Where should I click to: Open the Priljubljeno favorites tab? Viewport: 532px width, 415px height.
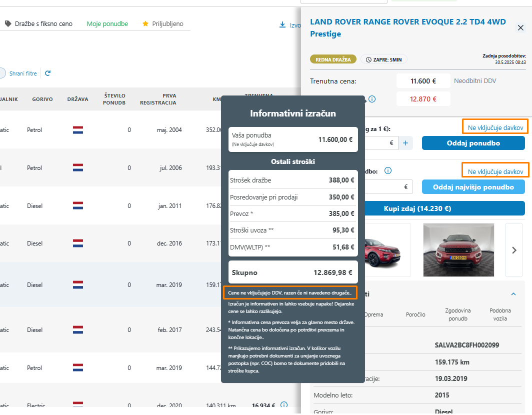point(163,24)
